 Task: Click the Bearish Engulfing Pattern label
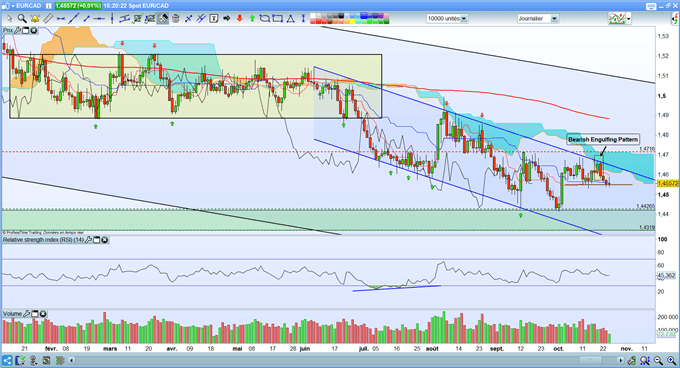point(603,139)
